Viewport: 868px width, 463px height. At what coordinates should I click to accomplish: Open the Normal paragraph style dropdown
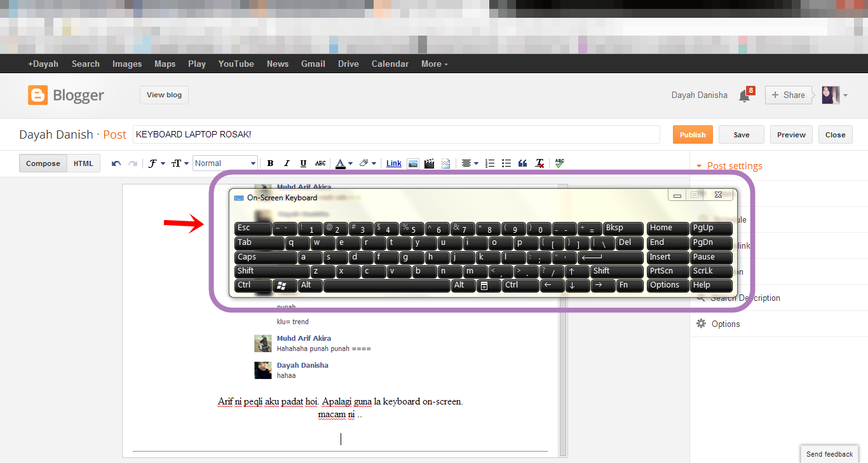click(225, 163)
